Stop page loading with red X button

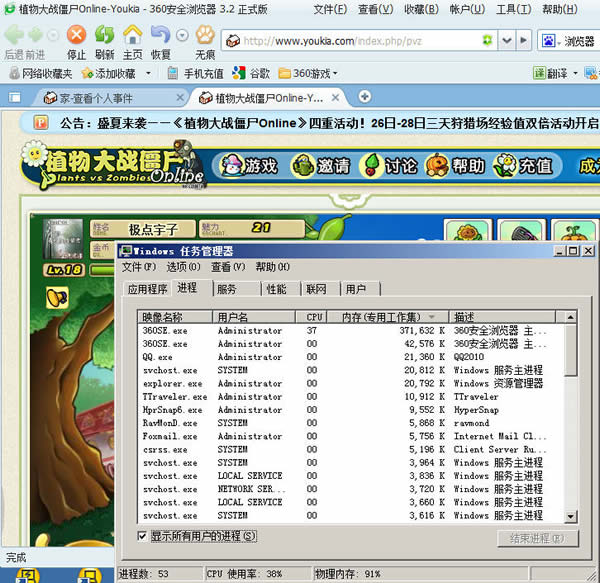pos(77,35)
